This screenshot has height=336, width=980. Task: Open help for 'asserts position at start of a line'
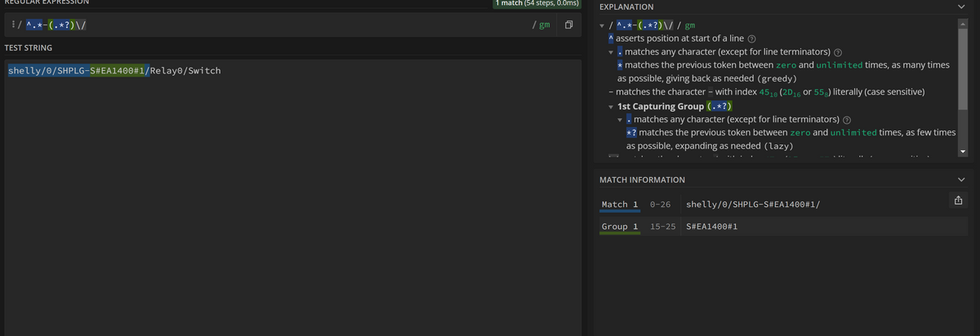click(x=751, y=39)
